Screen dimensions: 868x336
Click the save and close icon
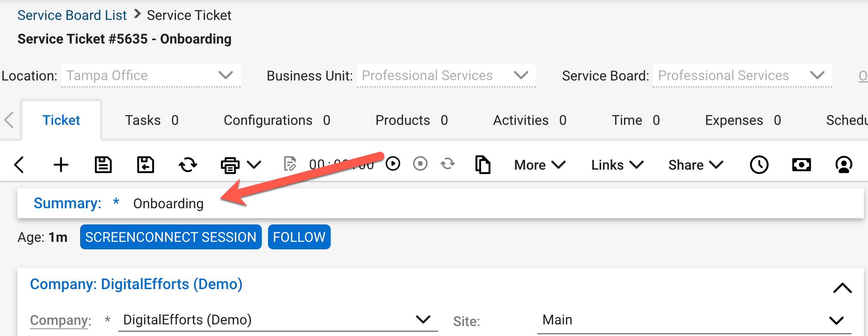(x=145, y=165)
